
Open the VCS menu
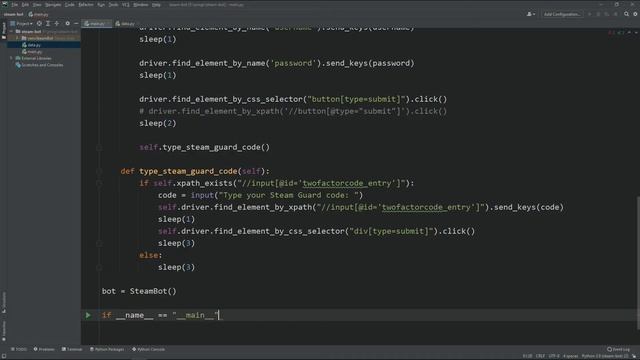point(126,4)
